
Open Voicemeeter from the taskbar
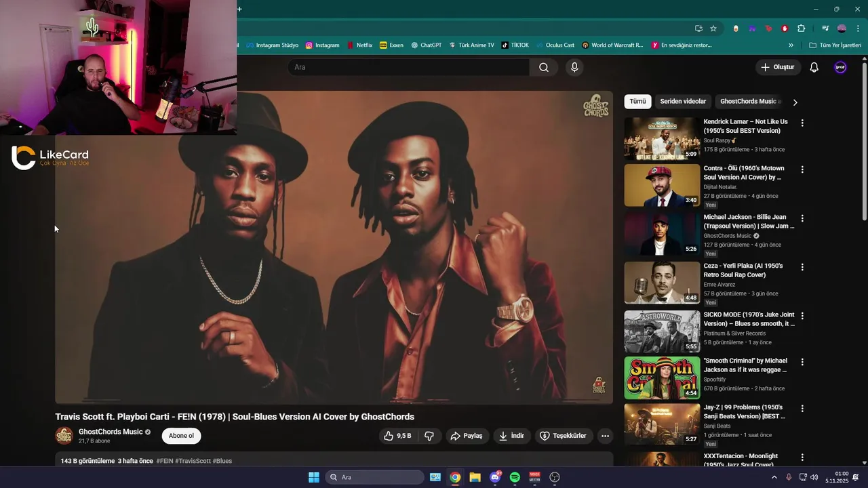click(x=534, y=477)
